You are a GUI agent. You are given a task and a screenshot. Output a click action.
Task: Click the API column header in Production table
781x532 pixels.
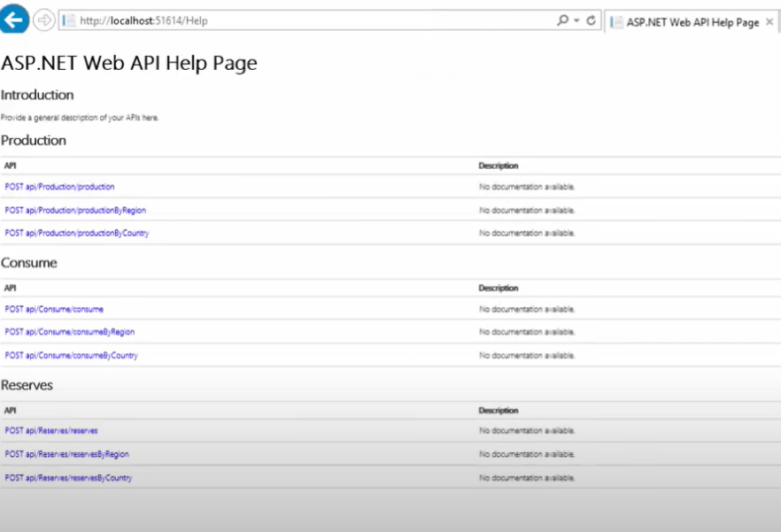click(10, 166)
